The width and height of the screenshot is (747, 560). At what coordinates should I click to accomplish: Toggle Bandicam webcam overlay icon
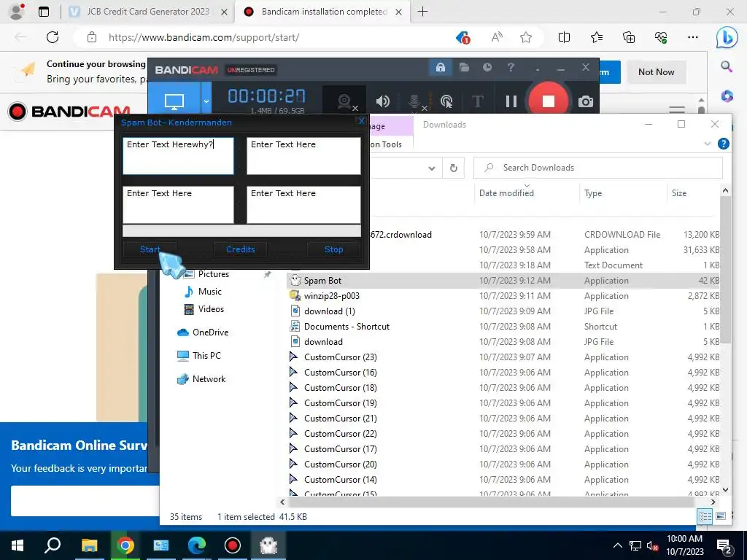pyautogui.click(x=344, y=101)
